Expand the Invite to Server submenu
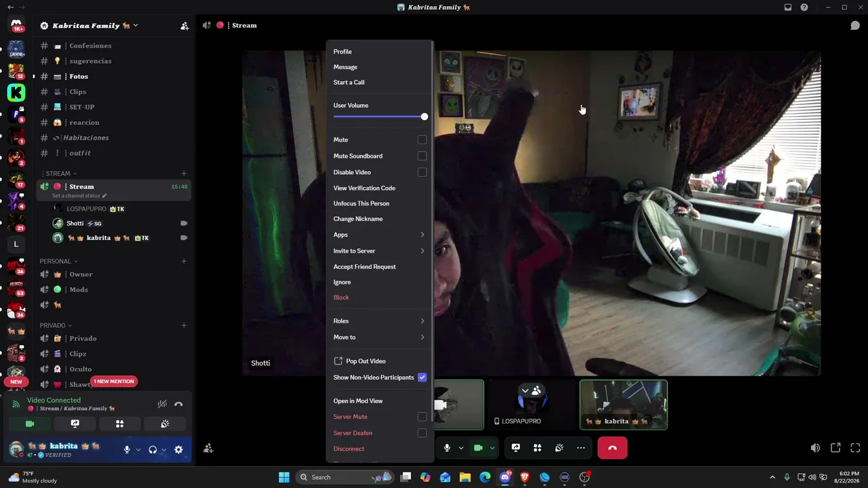This screenshot has width=868, height=488. coord(380,251)
